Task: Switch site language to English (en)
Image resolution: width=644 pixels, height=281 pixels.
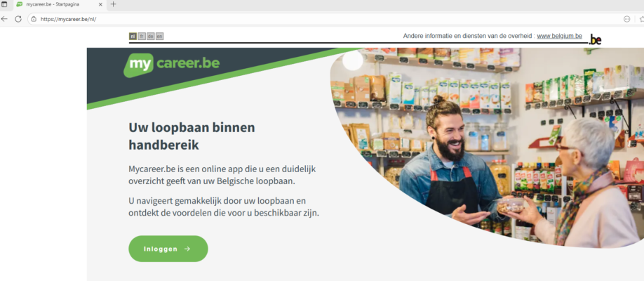Action: tap(160, 37)
